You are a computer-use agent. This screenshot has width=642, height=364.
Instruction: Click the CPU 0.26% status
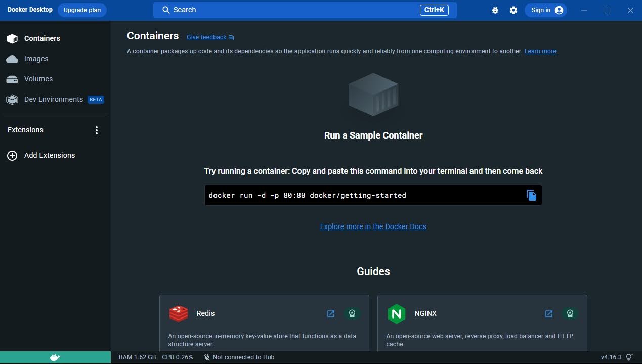pyautogui.click(x=178, y=357)
